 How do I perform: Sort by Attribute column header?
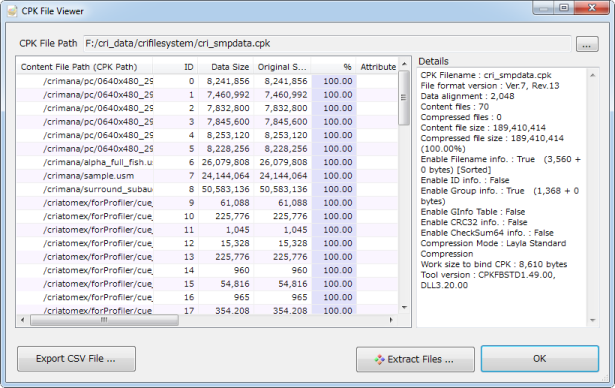point(377,67)
